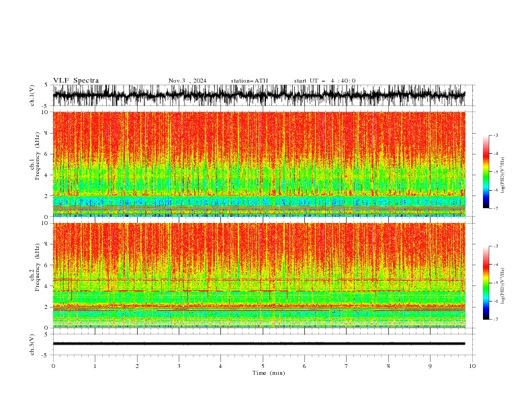Click time axis tick label "3"
Screen dimensions: 532x411
(179, 366)
